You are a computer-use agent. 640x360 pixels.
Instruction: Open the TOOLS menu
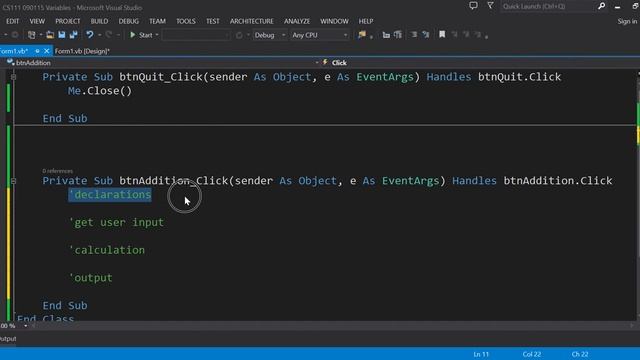coord(186,21)
